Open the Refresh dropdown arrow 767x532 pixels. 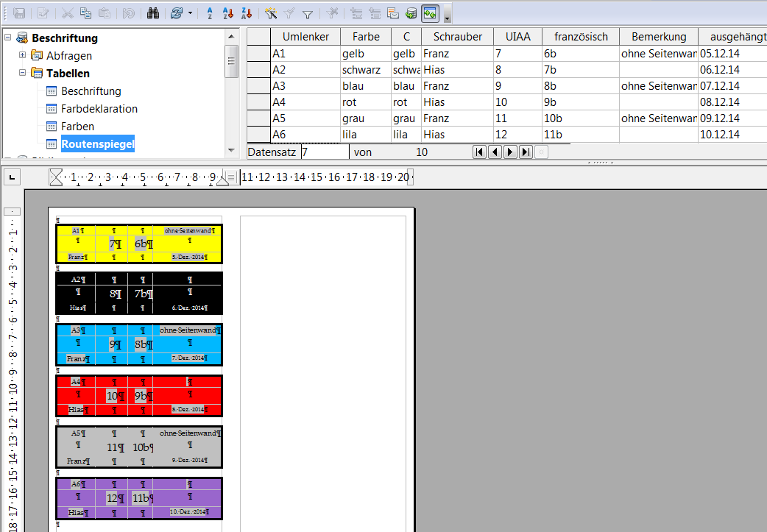point(191,13)
